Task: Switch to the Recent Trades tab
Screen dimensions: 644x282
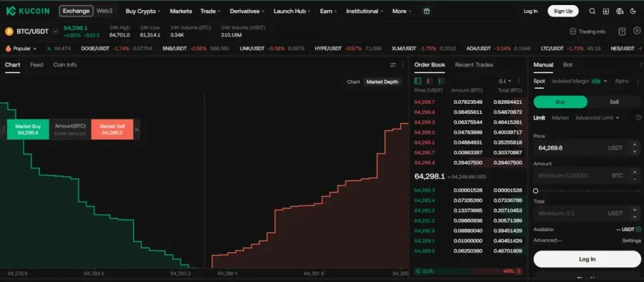Action: point(474,64)
